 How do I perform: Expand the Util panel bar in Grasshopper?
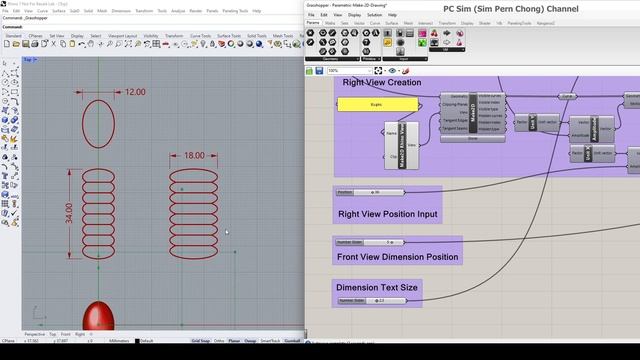pos(447,50)
